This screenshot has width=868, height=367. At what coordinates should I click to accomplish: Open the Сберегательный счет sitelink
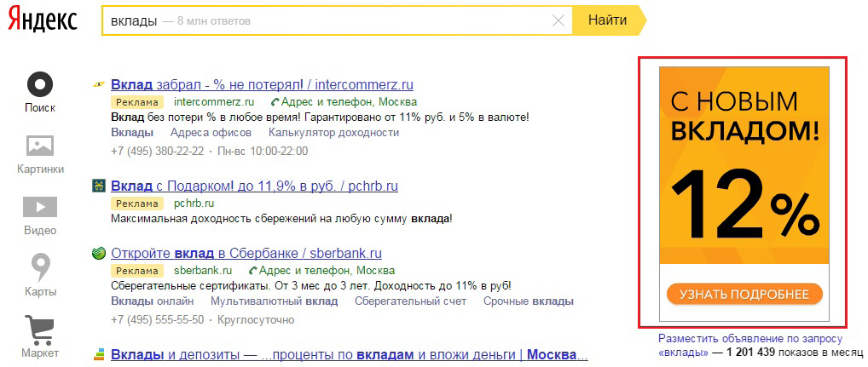[x=411, y=301]
